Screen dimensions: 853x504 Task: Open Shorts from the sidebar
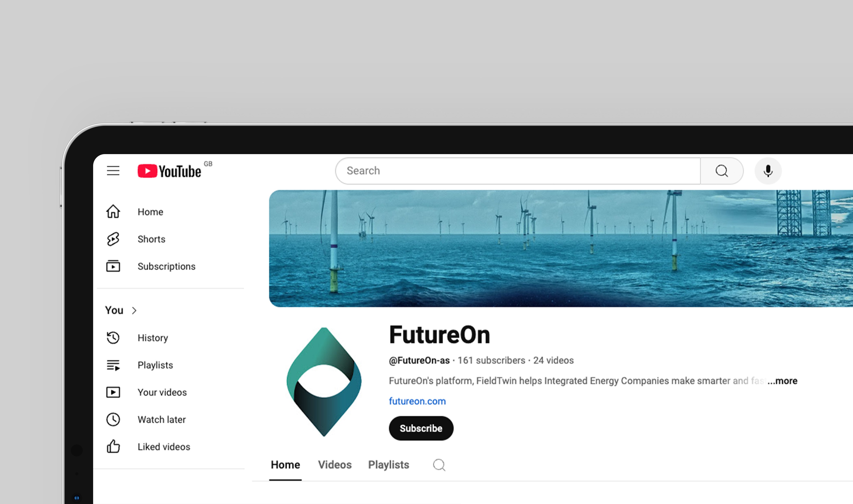click(151, 239)
